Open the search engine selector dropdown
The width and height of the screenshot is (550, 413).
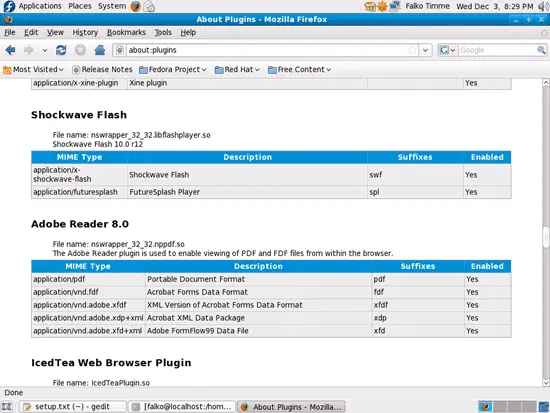[x=448, y=50]
